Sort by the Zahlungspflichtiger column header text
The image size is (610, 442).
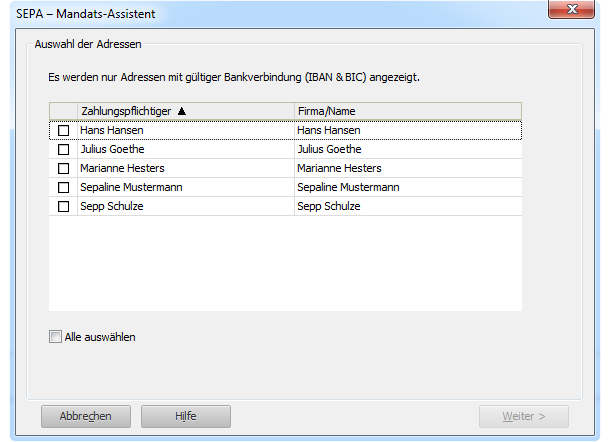[126, 112]
